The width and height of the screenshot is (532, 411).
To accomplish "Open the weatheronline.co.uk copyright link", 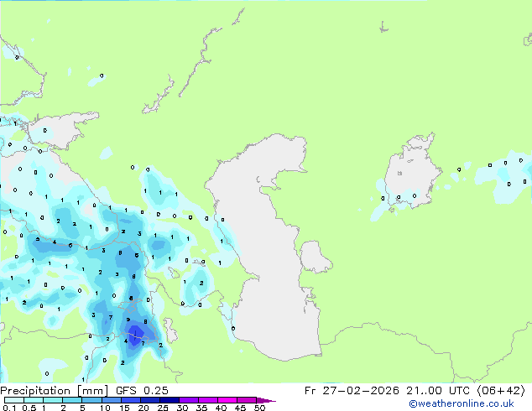I will 461,403.
